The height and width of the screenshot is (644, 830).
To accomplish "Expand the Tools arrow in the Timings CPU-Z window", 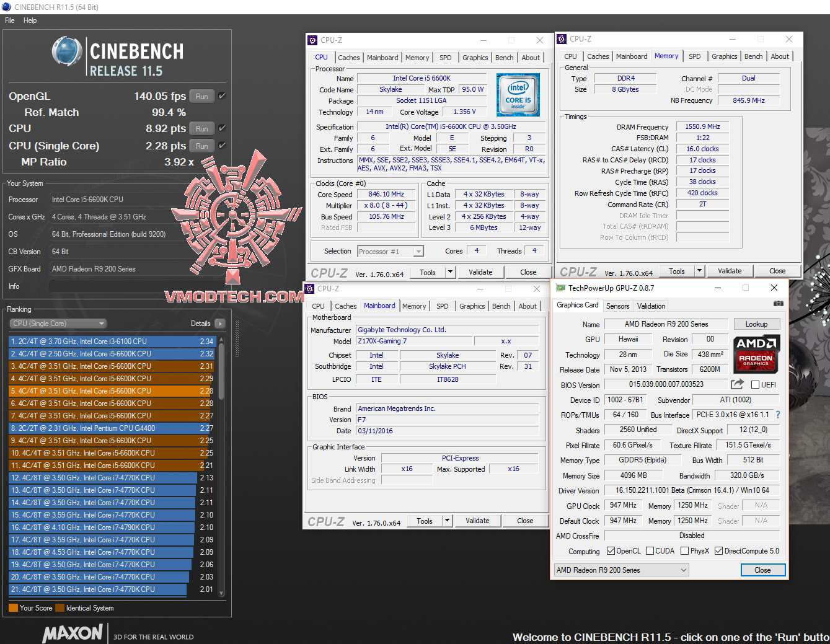I will click(700, 271).
